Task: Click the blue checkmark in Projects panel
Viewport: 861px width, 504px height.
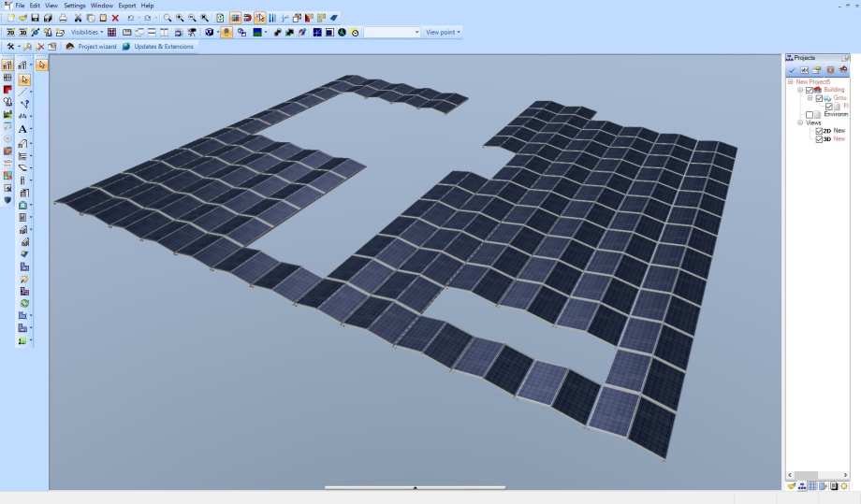Action: coord(792,70)
